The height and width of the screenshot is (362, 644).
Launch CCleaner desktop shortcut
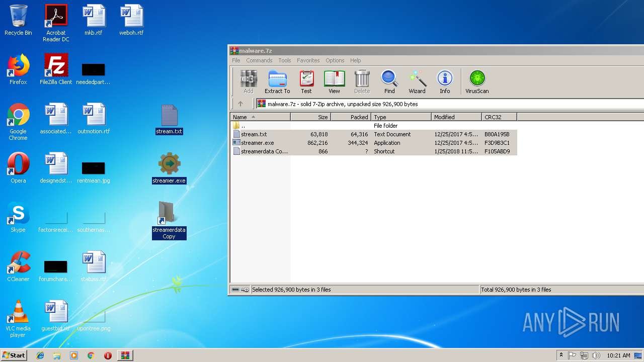tap(18, 266)
